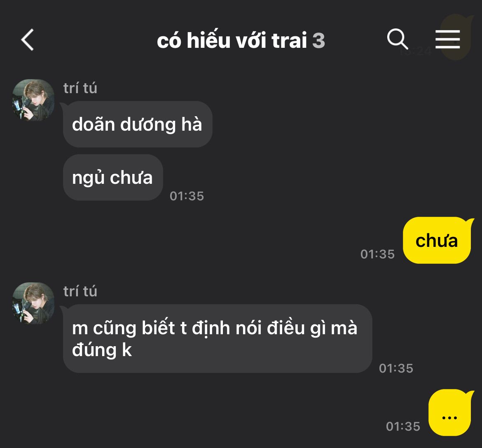
Task: Tap the timestamp beside the long message
Action: click(396, 368)
